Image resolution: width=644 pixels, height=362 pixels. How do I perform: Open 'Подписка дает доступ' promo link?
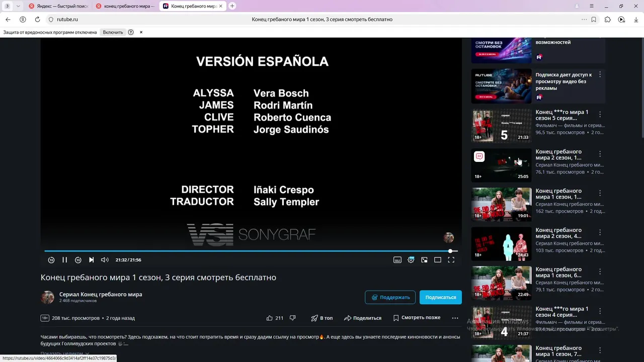coord(563,81)
